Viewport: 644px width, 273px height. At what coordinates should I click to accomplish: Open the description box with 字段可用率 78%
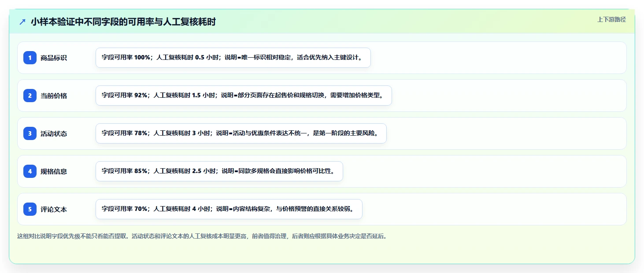point(241,133)
